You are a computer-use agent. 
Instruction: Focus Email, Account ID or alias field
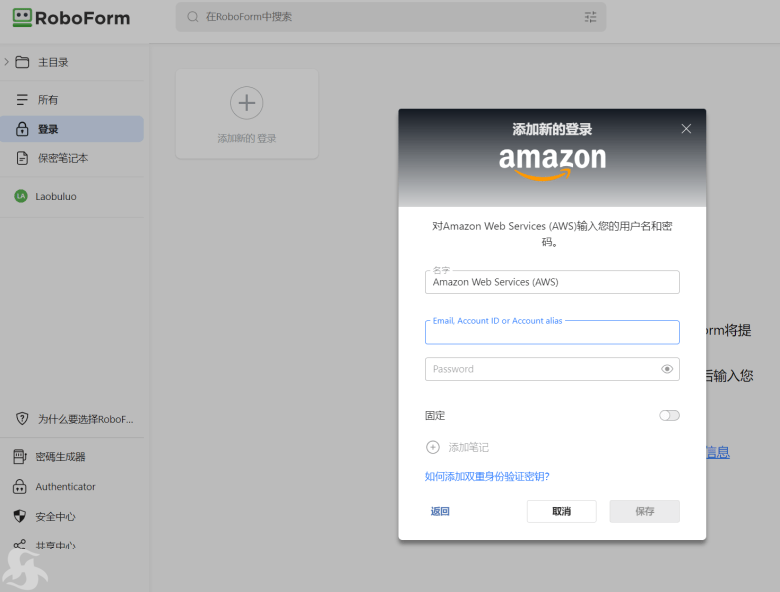(x=552, y=332)
